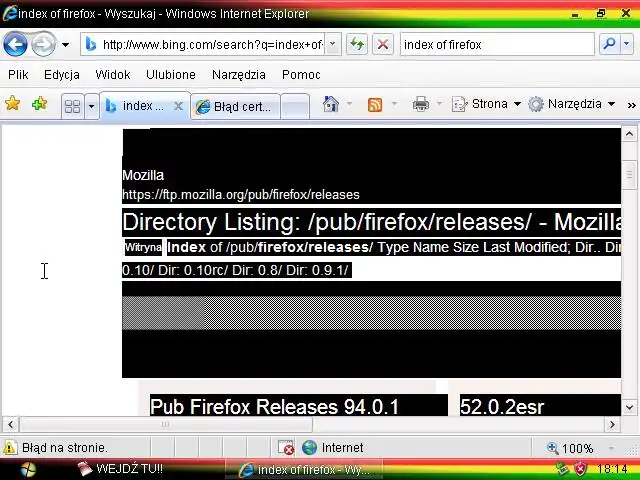Open the Widok menu
Image resolution: width=640 pixels, height=480 pixels.
click(113, 75)
